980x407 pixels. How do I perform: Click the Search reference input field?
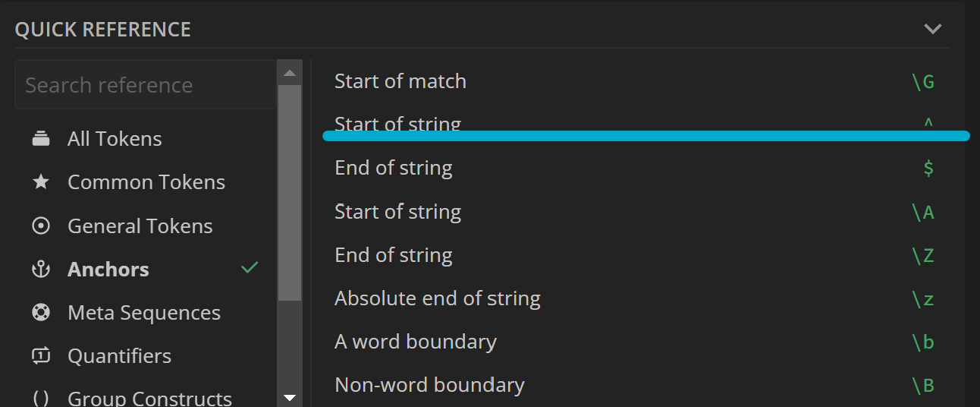click(x=144, y=85)
